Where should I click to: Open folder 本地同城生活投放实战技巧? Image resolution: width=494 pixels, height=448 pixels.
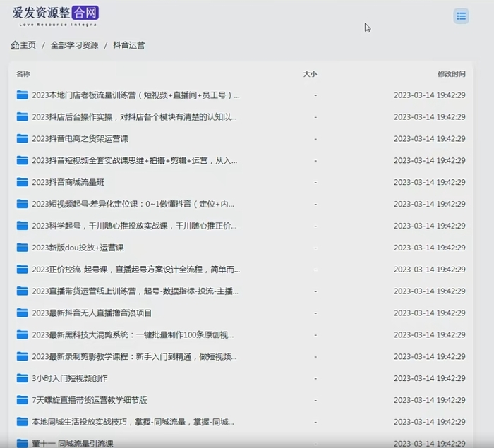pos(133,422)
